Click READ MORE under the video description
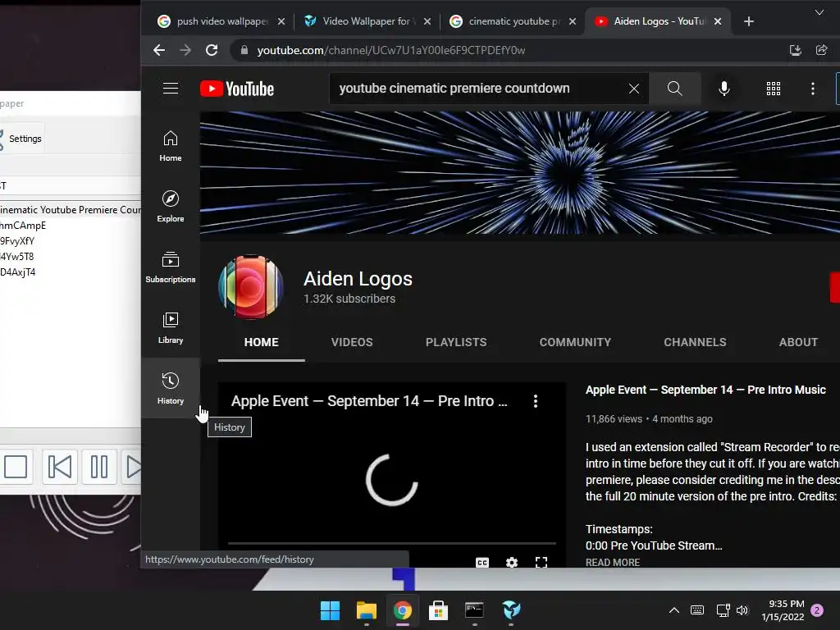840x630 pixels. click(612, 563)
